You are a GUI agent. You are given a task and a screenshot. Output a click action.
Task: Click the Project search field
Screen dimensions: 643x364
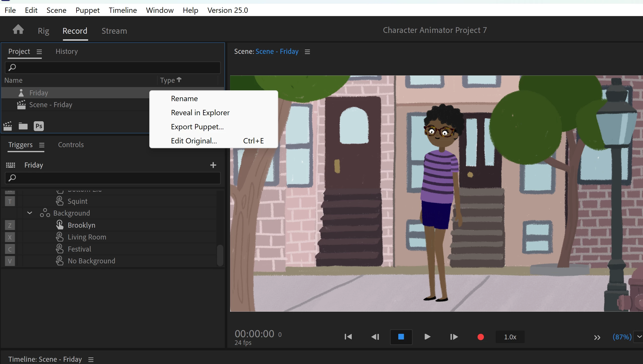click(113, 67)
